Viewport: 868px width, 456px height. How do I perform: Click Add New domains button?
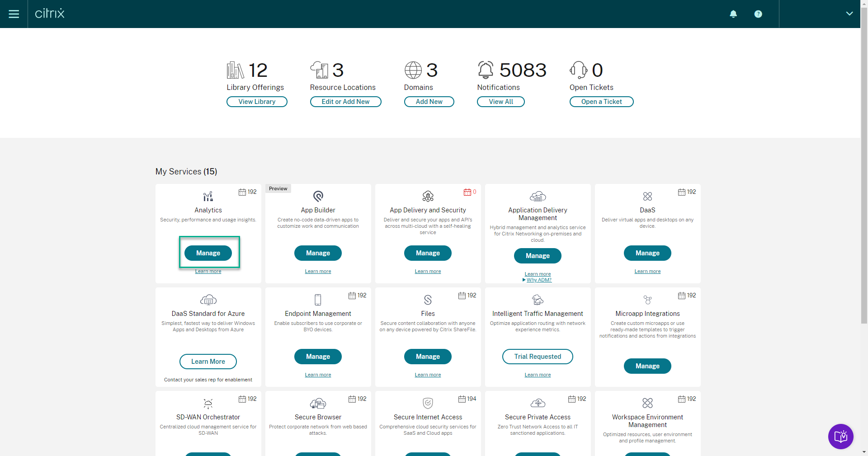[429, 102]
